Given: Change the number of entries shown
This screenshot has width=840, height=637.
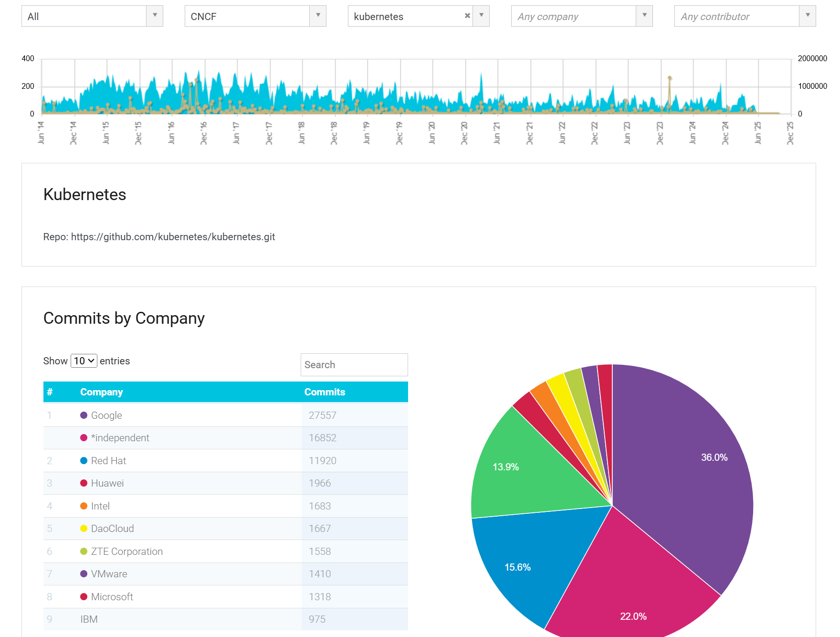Looking at the screenshot, I should click(84, 361).
